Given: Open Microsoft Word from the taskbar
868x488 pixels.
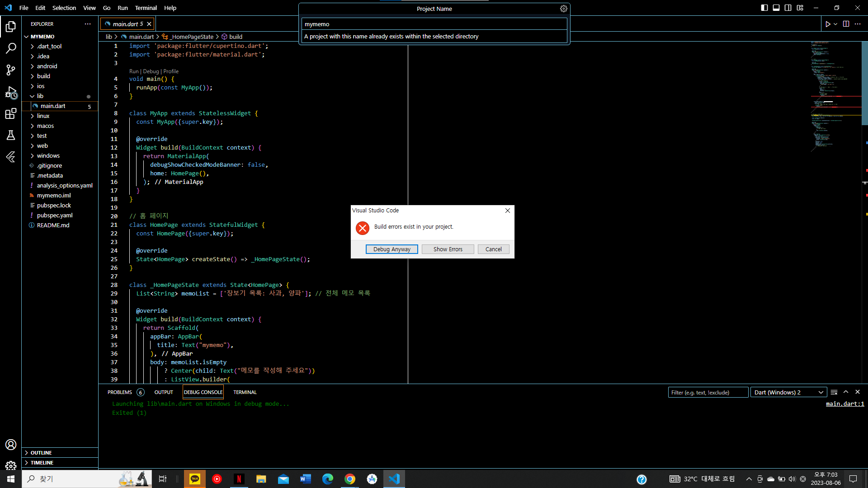Looking at the screenshot, I should coord(306,479).
